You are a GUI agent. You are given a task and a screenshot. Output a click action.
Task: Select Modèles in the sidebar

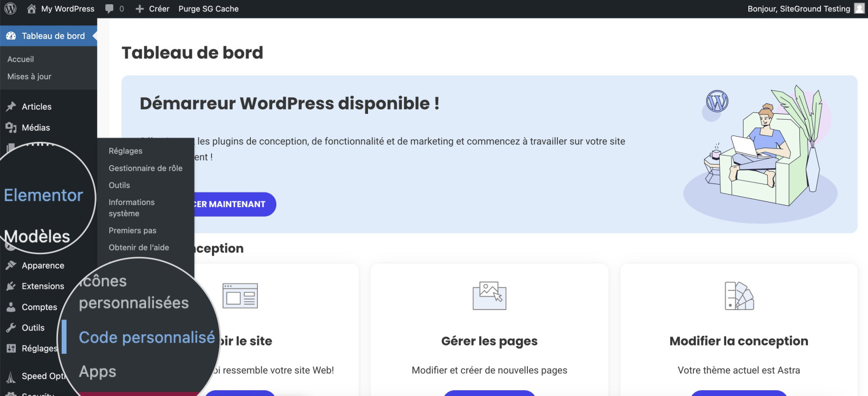pyautogui.click(x=37, y=236)
